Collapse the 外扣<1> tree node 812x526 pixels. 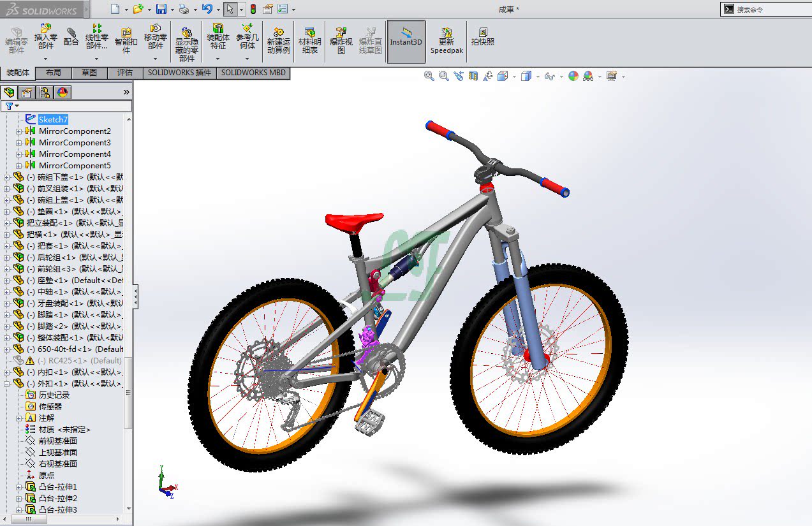click(x=7, y=384)
